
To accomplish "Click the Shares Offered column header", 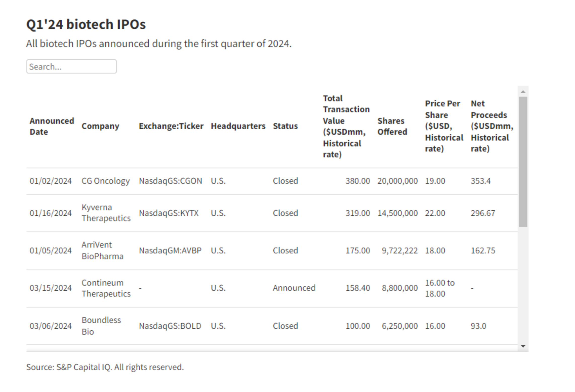I will click(392, 126).
